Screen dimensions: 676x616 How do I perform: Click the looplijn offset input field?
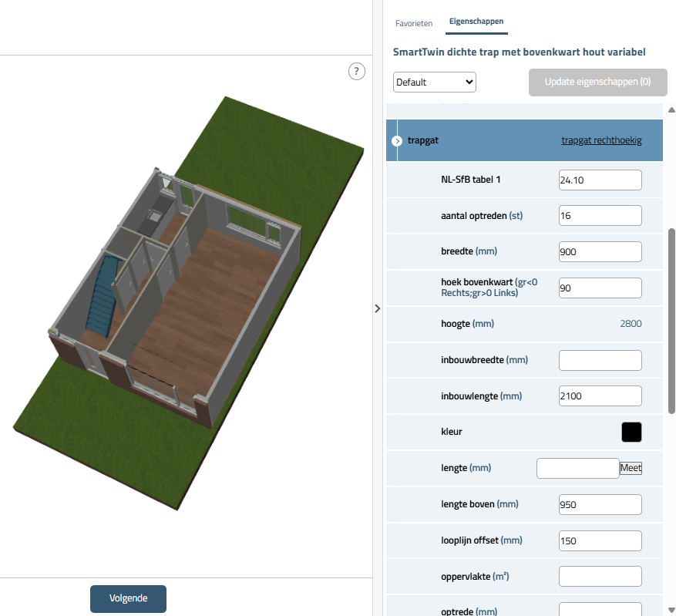coord(600,540)
